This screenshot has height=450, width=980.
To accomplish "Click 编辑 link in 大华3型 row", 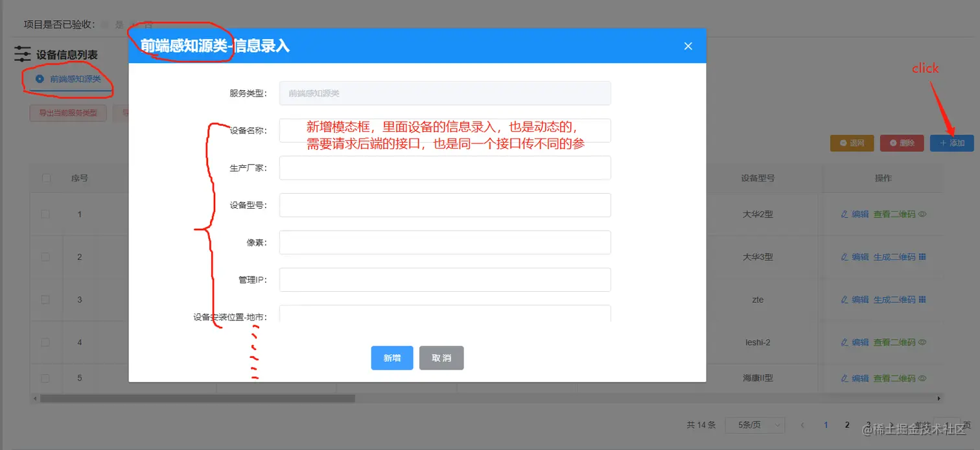I will [x=859, y=257].
